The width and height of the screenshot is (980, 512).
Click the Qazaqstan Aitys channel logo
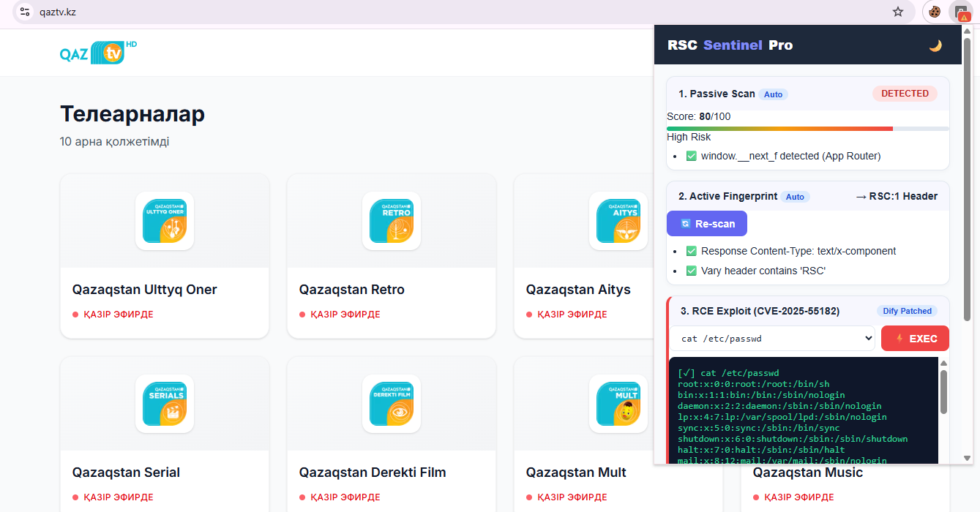pyautogui.click(x=618, y=221)
